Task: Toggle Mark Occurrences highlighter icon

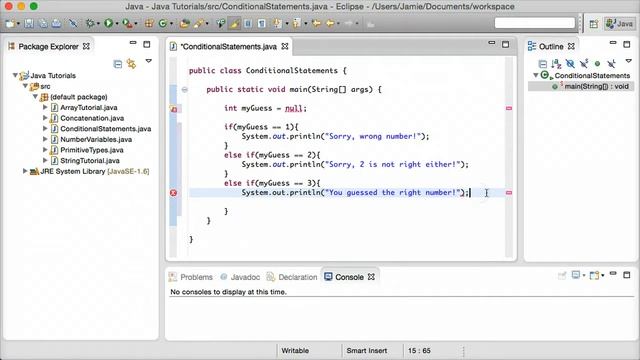Action: click(234, 24)
